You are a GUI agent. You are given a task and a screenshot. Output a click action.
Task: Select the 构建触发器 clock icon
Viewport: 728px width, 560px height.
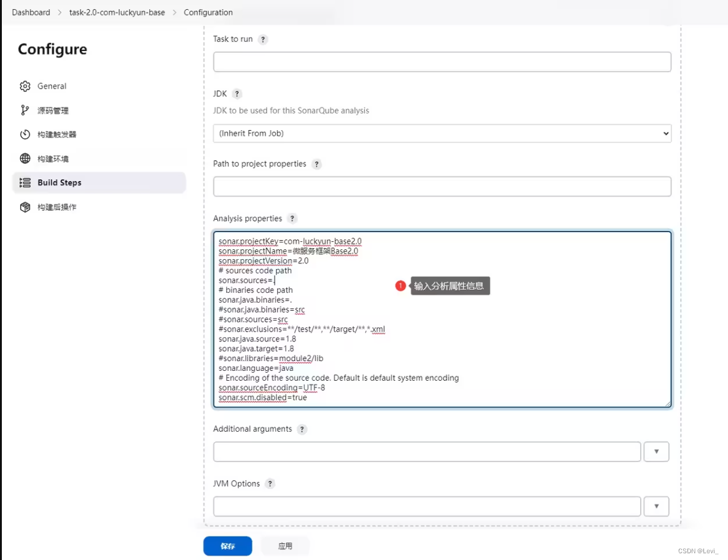(25, 134)
